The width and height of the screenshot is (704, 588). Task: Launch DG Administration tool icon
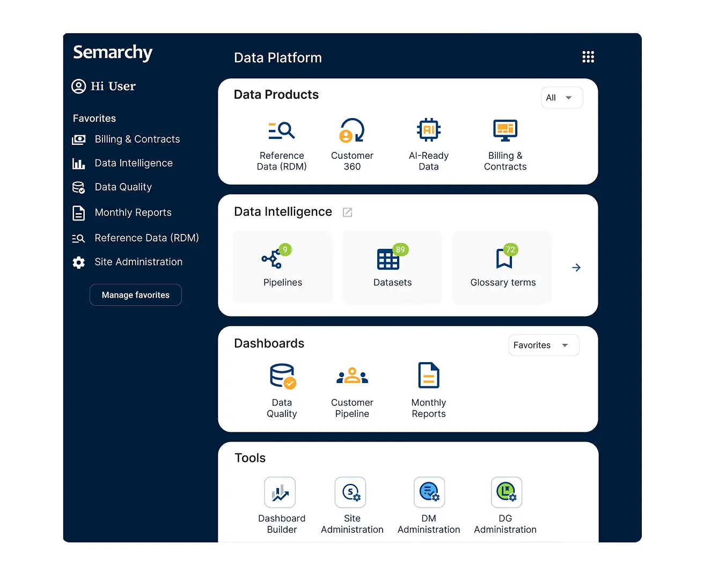(x=507, y=493)
